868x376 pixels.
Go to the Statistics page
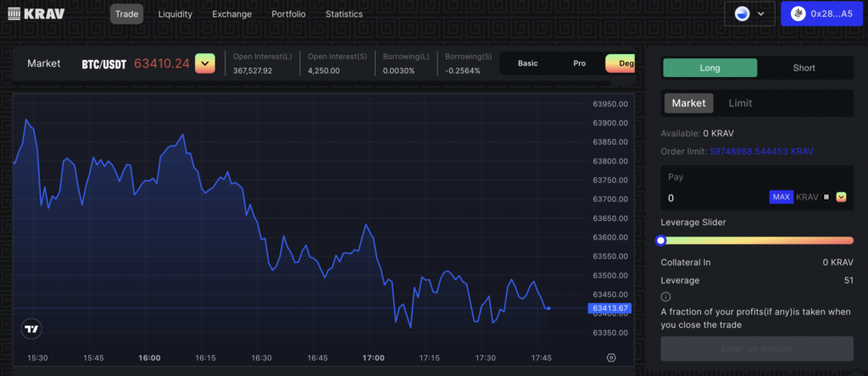[344, 14]
